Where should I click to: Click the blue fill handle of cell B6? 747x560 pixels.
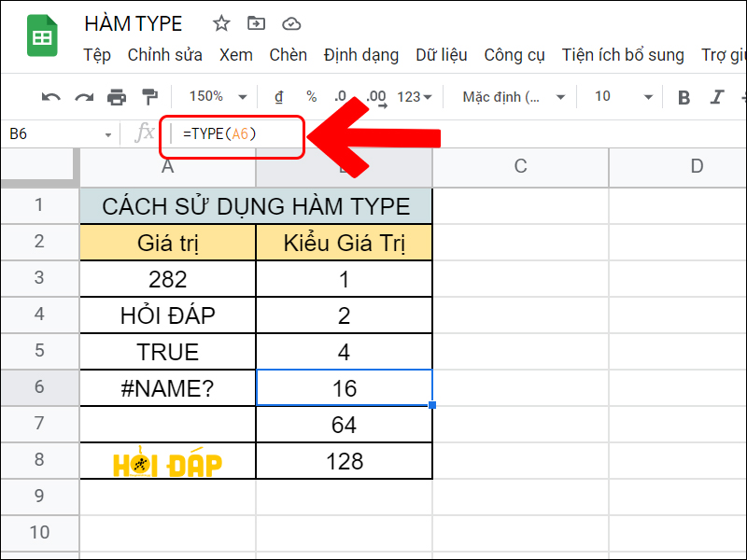pyautogui.click(x=432, y=405)
